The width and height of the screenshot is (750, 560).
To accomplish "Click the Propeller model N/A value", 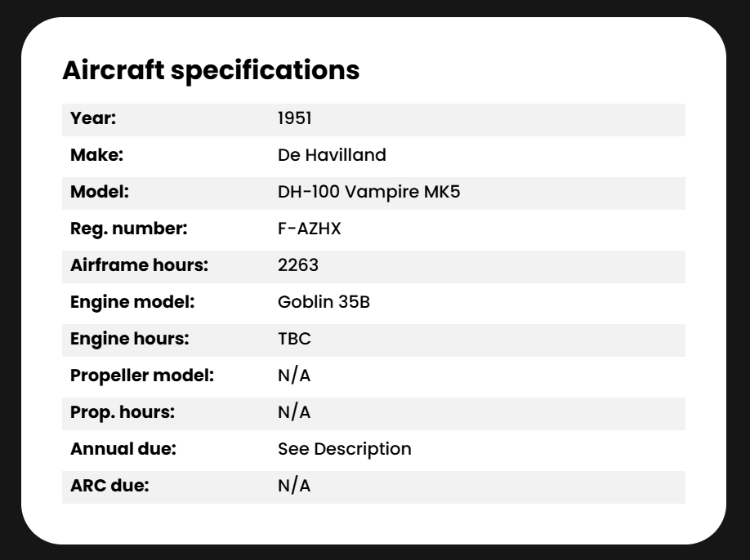I will pos(294,375).
